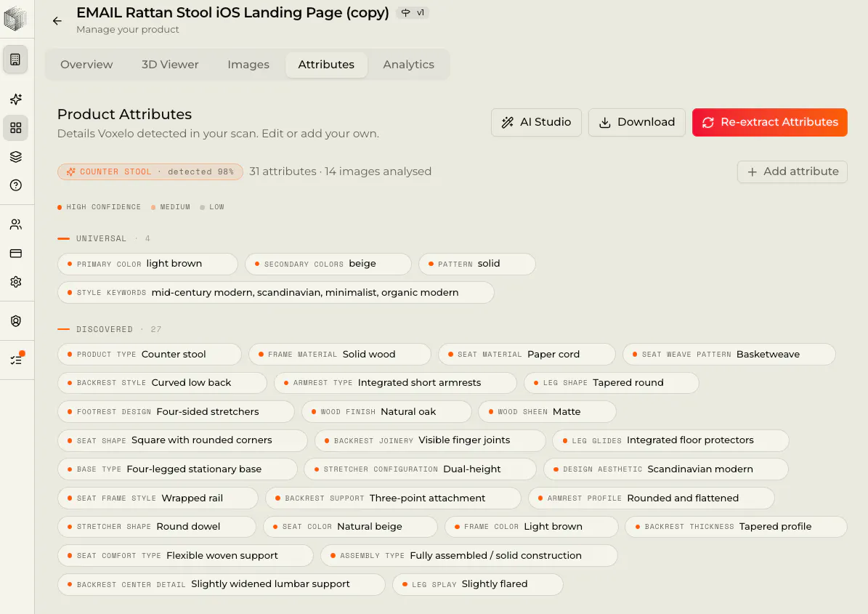The height and width of the screenshot is (614, 868).
Task: Open the Images tab
Action: [x=248, y=65]
